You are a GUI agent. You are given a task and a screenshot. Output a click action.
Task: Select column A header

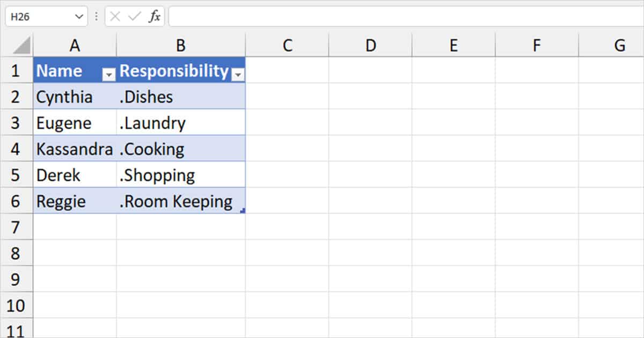point(75,46)
